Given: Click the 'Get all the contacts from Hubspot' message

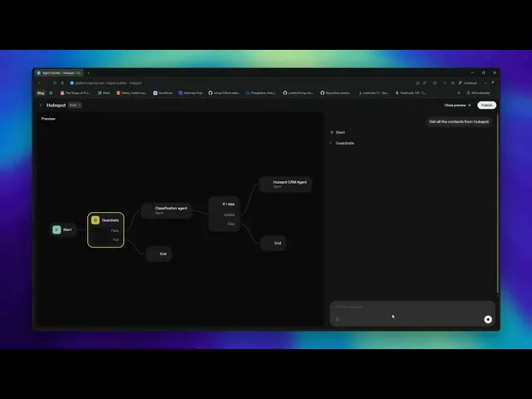Looking at the screenshot, I should tap(459, 121).
